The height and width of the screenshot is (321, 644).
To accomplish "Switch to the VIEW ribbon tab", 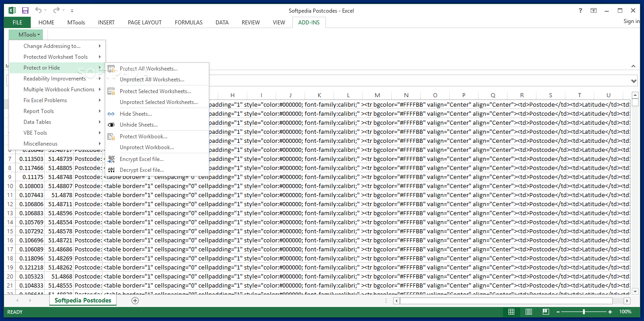I will pyautogui.click(x=279, y=23).
